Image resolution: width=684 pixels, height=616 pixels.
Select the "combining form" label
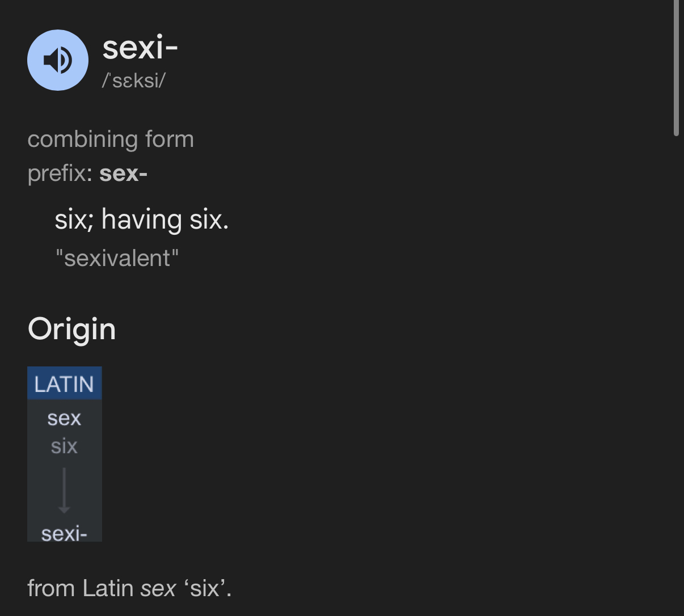pos(111,139)
